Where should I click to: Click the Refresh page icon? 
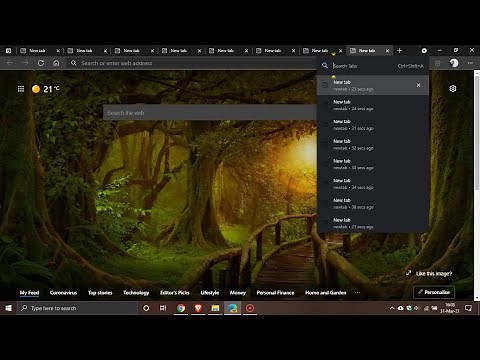(41, 63)
